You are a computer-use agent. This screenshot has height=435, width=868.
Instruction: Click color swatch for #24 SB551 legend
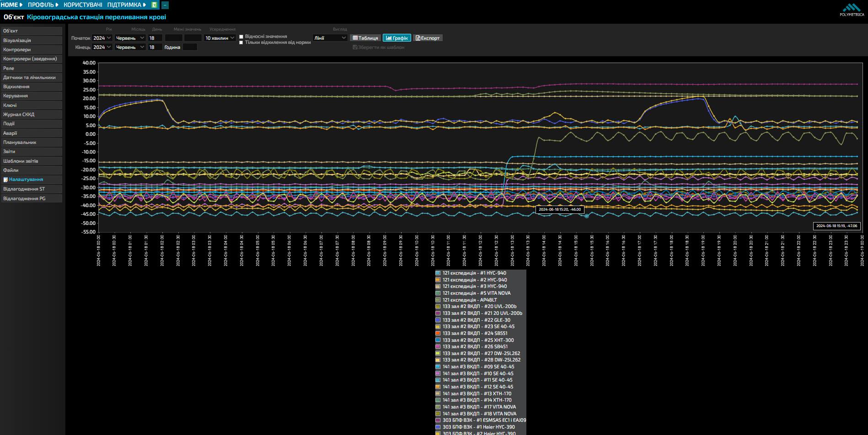tap(438, 334)
